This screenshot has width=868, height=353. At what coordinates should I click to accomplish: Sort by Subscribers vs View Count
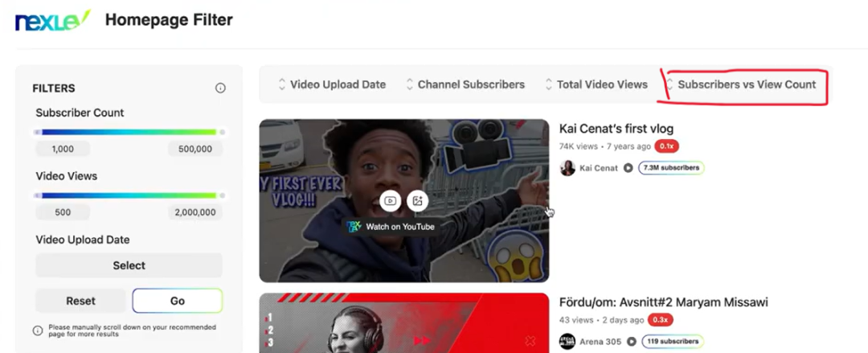point(746,84)
